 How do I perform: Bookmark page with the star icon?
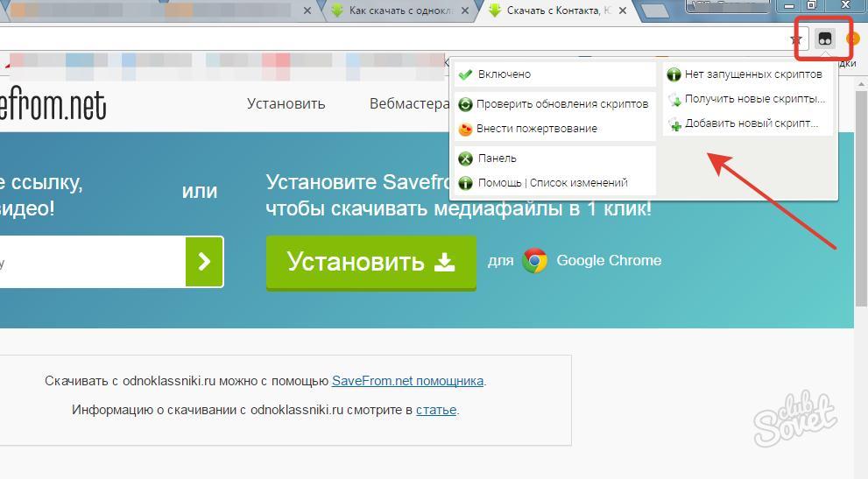click(x=796, y=39)
